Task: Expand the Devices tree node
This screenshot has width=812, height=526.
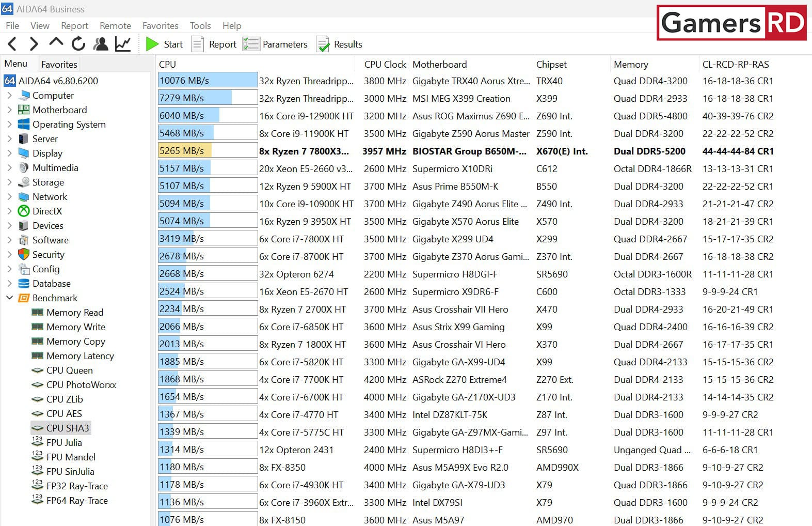Action: click(9, 226)
